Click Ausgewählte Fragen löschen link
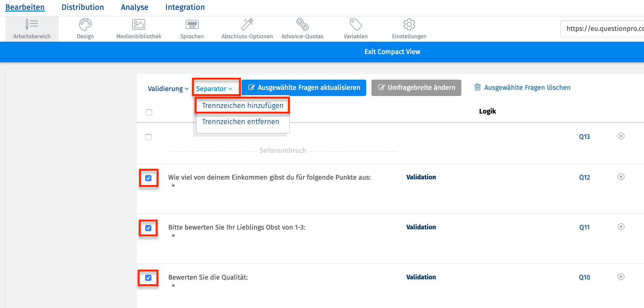Viewport: 644px width, 308px height. (x=527, y=88)
